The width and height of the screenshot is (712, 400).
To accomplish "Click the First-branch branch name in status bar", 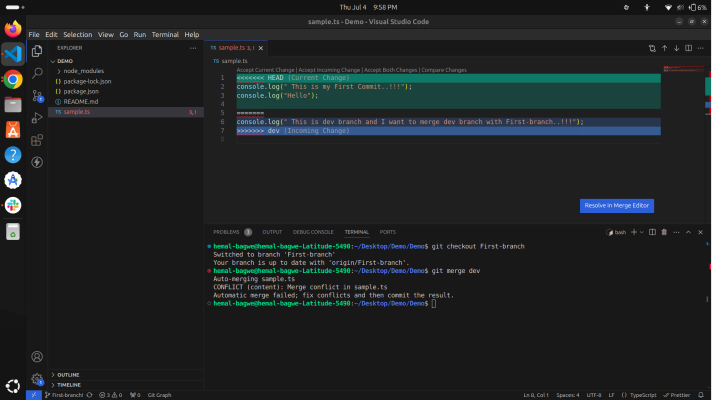I will pos(64,395).
